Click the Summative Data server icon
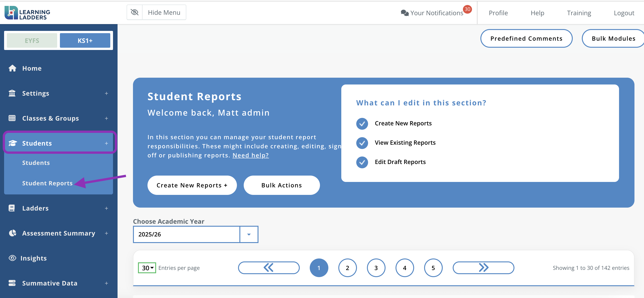Image resolution: width=644 pixels, height=298 pixels. point(12,283)
